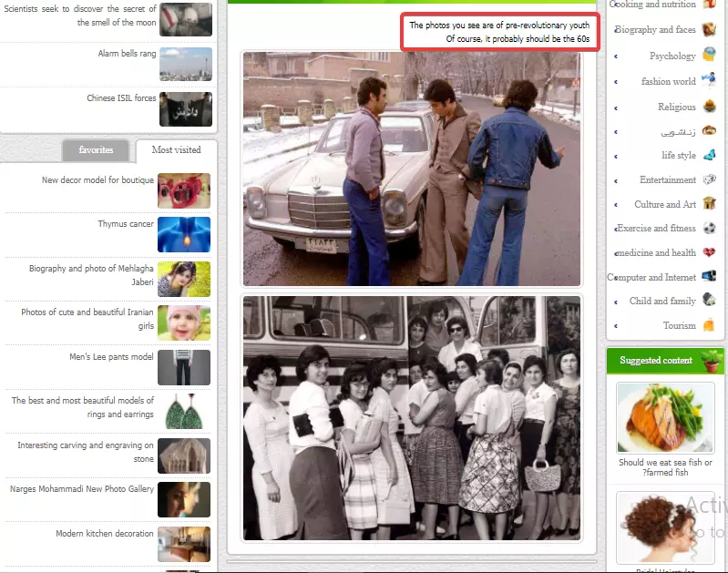Click the Biography and faces category icon
The image size is (728, 573).
(709, 29)
